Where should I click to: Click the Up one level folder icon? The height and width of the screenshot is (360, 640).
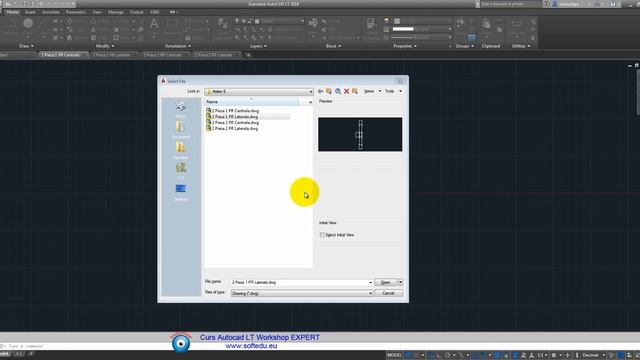[x=329, y=91]
